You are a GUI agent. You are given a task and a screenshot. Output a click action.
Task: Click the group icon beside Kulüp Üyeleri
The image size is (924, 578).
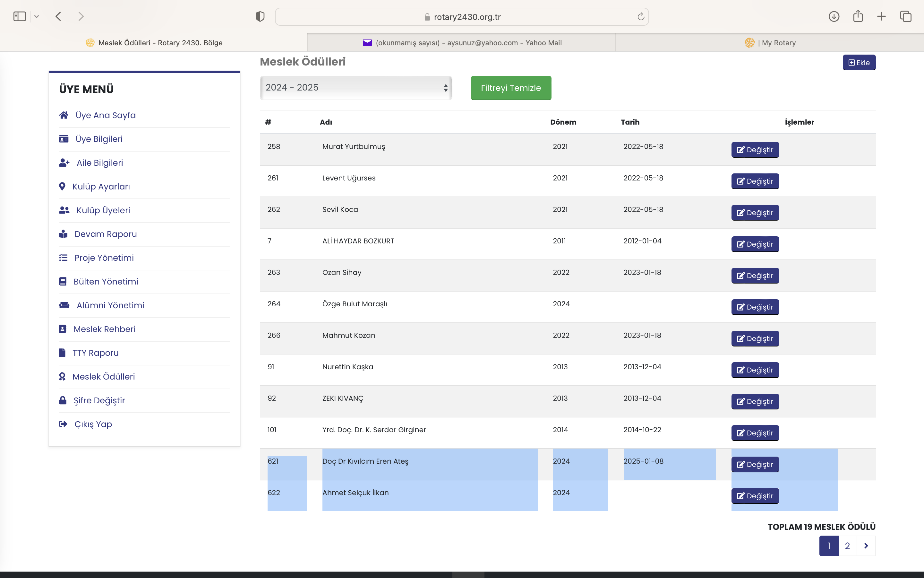click(64, 210)
